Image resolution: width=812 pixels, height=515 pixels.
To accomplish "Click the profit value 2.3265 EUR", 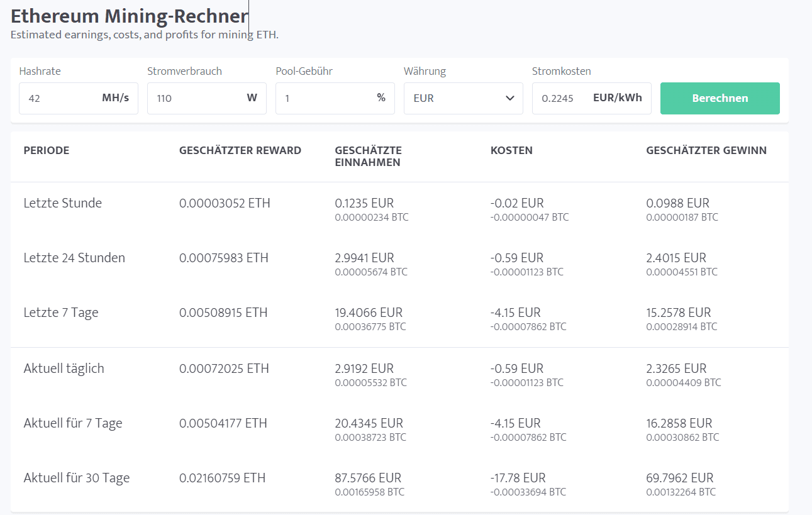I will (x=677, y=368).
